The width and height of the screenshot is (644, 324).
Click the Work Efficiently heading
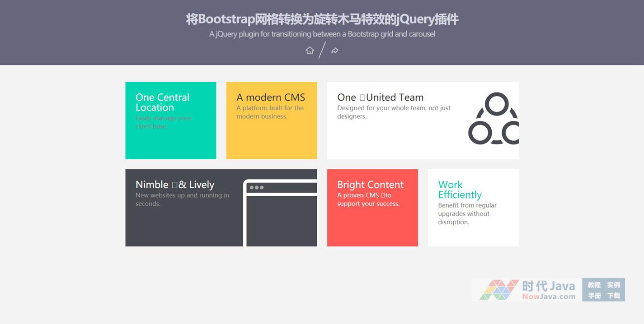460,190
